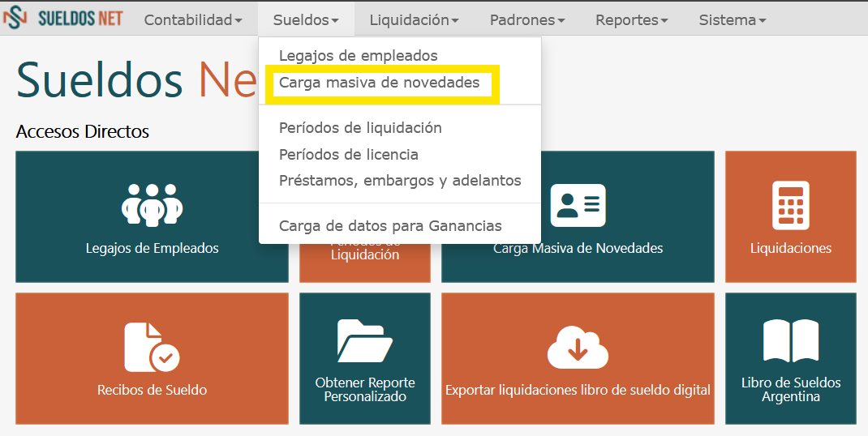Expand the Padrones dropdown menu
This screenshot has width=868, height=436.
(527, 19)
